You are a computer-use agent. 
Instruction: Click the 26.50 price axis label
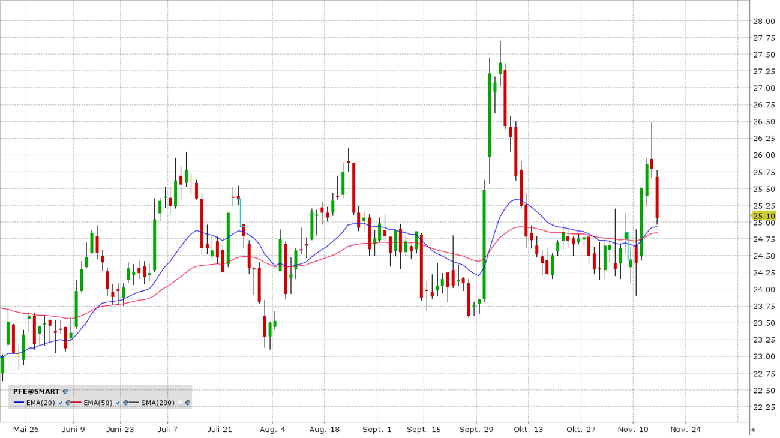coord(764,122)
